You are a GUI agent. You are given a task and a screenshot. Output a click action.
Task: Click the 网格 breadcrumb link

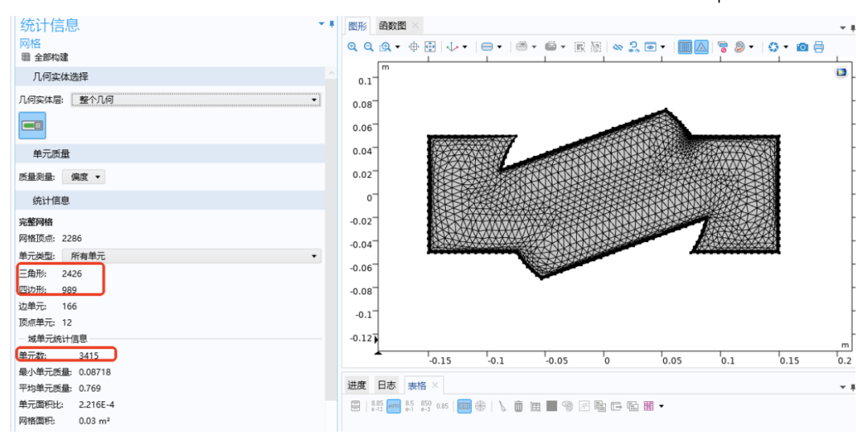pos(30,43)
